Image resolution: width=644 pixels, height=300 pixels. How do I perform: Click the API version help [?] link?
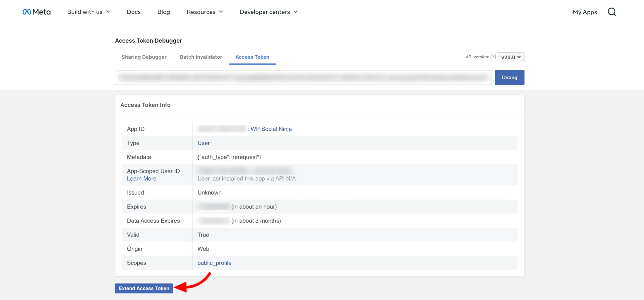493,57
